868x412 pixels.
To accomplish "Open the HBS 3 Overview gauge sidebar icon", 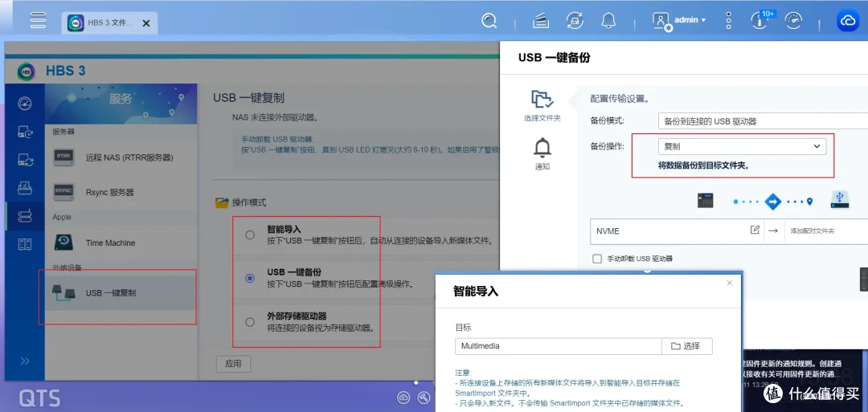I will (25, 104).
